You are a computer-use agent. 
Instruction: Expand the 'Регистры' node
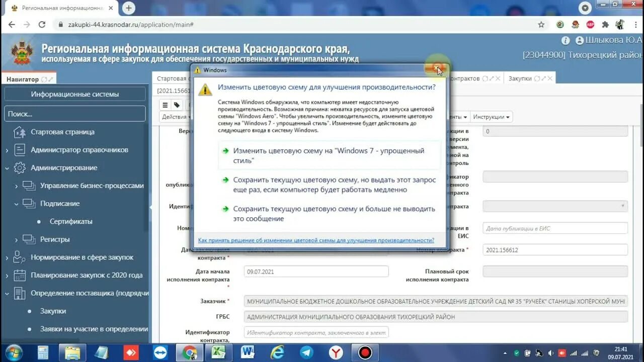click(16, 240)
